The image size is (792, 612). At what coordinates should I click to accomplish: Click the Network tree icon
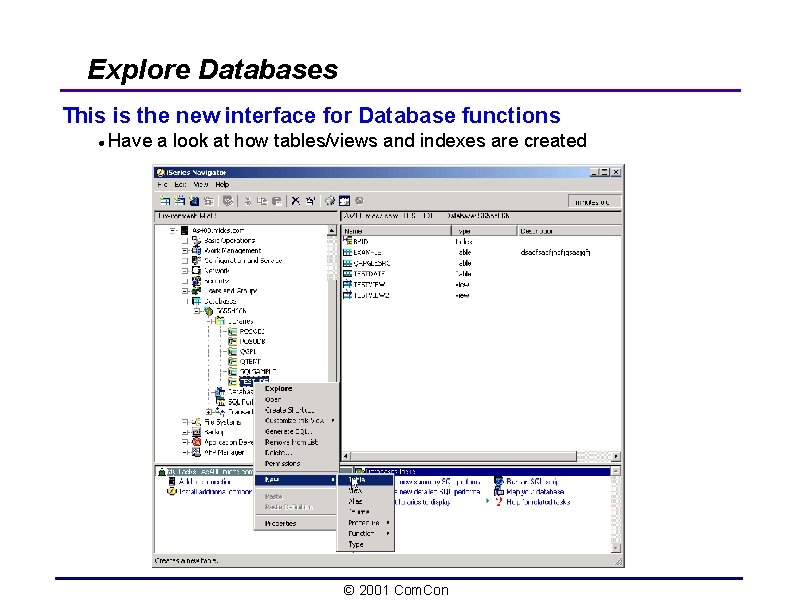[x=196, y=271]
